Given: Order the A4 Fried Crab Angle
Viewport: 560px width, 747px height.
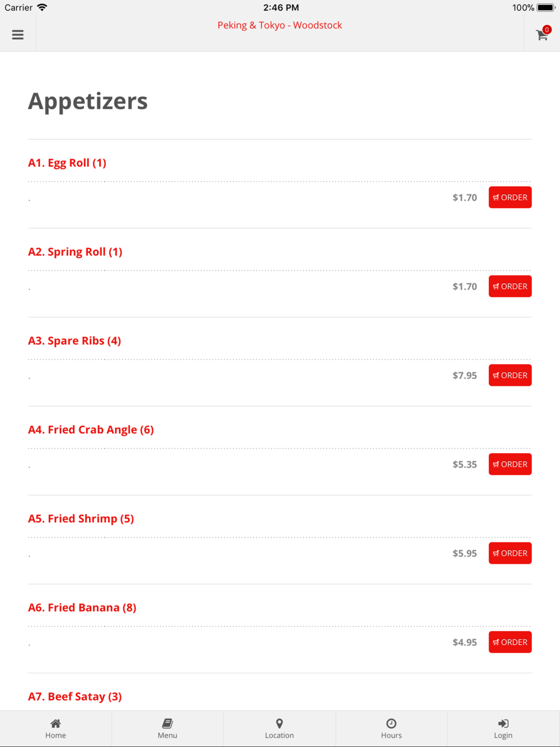Looking at the screenshot, I should [510, 464].
